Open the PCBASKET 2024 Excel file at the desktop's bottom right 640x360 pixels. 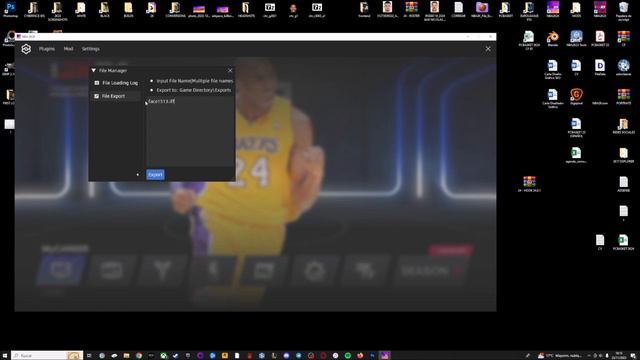click(x=623, y=242)
